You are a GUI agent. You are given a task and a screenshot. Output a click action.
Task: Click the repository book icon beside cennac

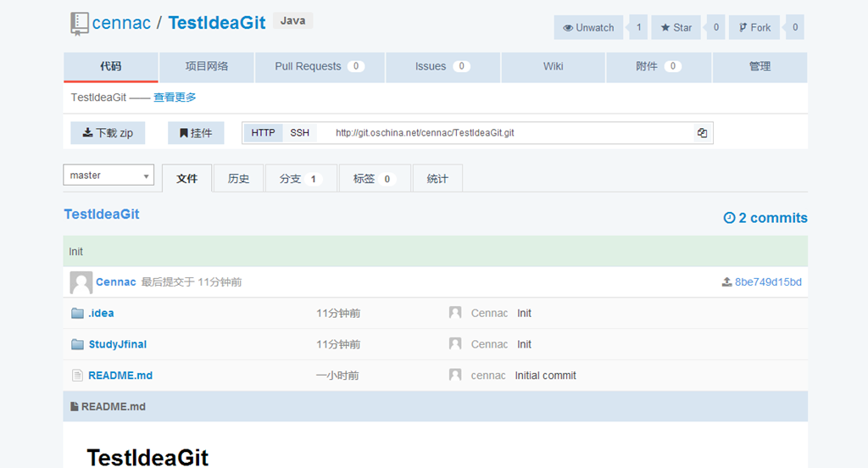[79, 24]
